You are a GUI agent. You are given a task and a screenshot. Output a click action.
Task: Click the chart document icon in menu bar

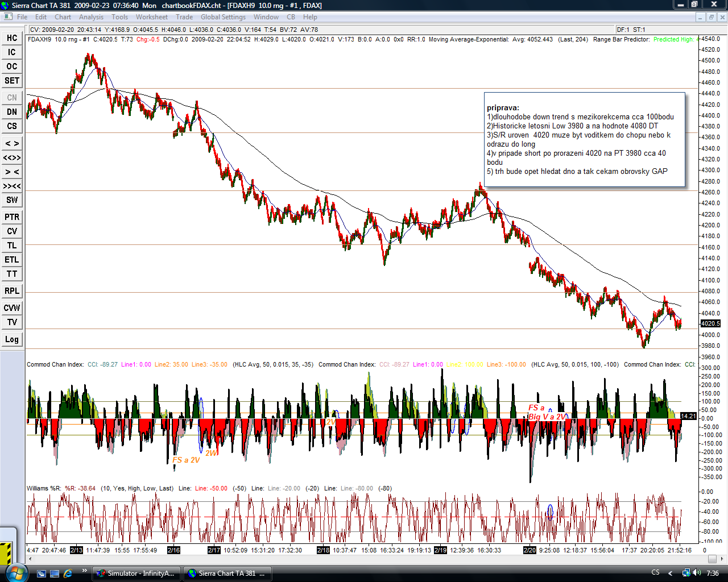tap(7, 17)
